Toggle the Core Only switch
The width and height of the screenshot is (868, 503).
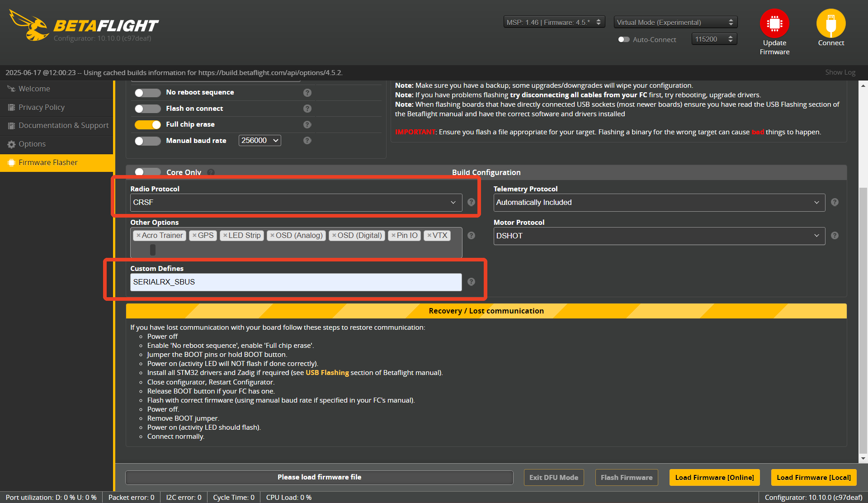[x=147, y=172]
